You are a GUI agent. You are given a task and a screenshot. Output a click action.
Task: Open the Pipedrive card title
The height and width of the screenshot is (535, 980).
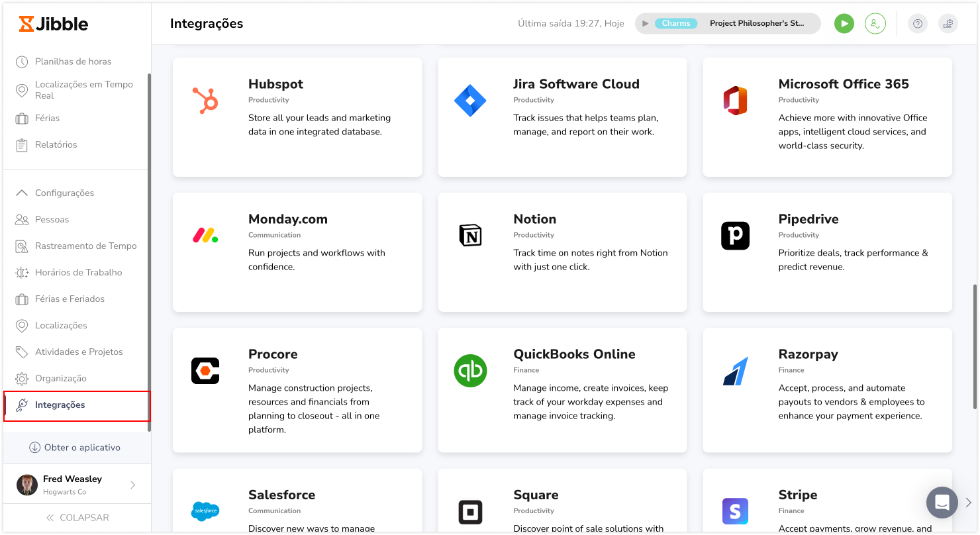tap(808, 219)
